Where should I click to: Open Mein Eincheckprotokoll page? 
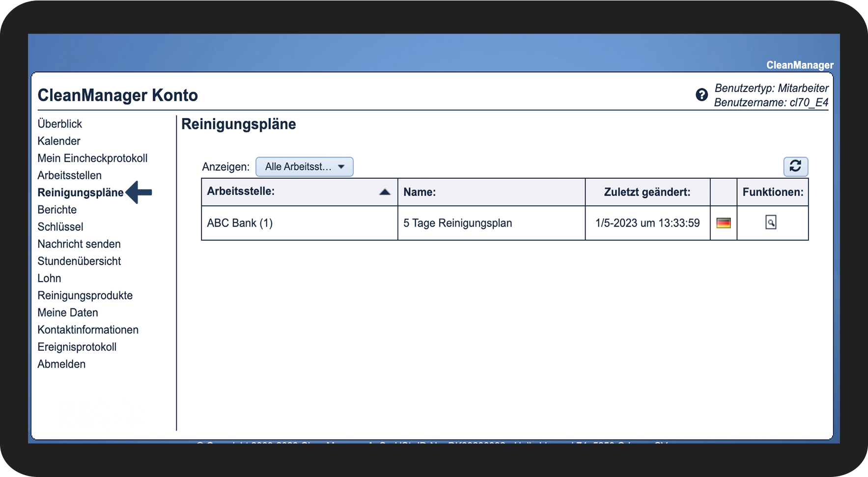pos(92,158)
